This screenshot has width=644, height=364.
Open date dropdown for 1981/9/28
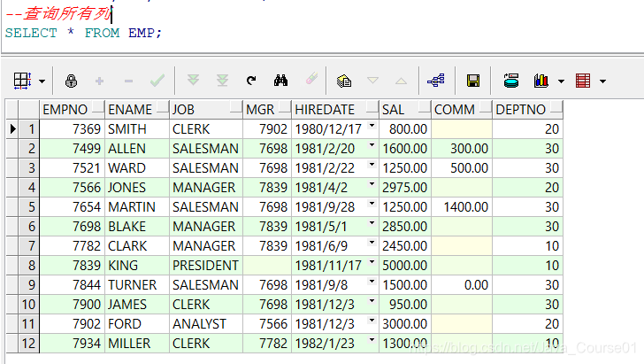point(372,203)
